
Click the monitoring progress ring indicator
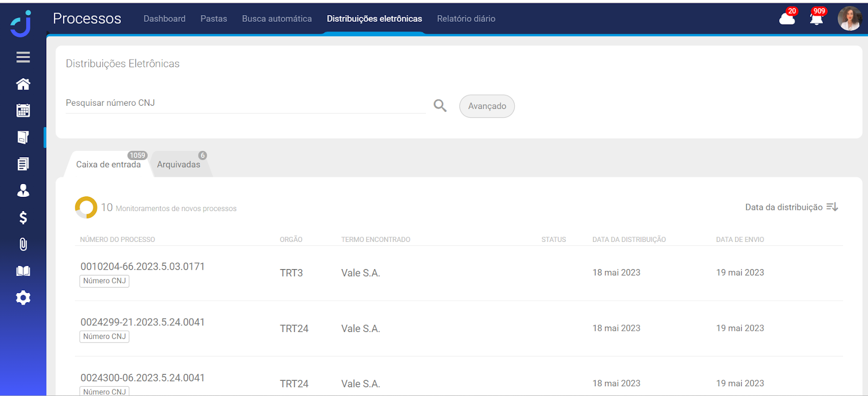point(86,207)
